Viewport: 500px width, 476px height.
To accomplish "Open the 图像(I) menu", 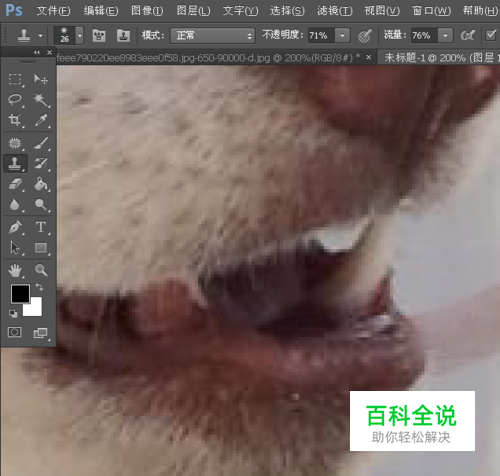I will (147, 11).
